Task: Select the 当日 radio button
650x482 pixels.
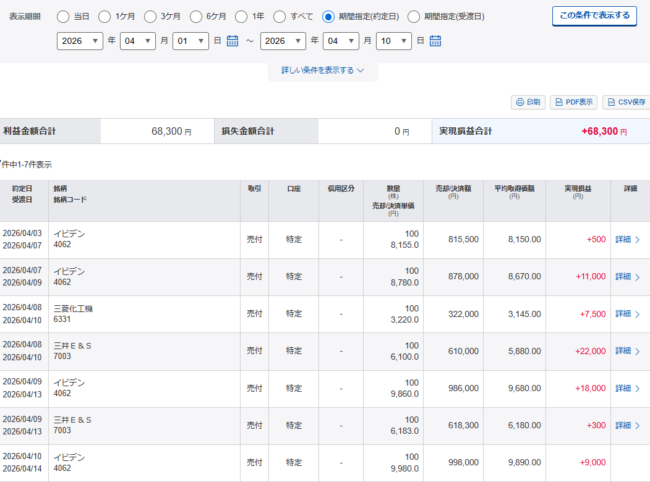Action: pyautogui.click(x=64, y=17)
